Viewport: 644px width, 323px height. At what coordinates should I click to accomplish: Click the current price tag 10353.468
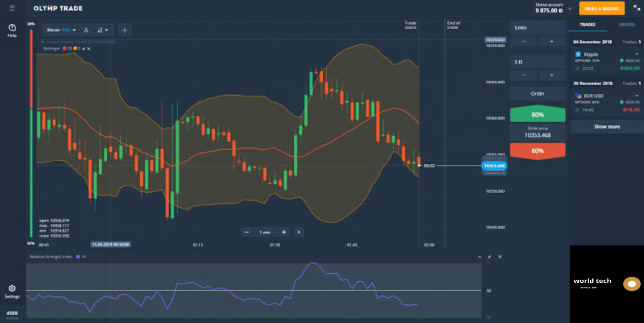pos(494,166)
